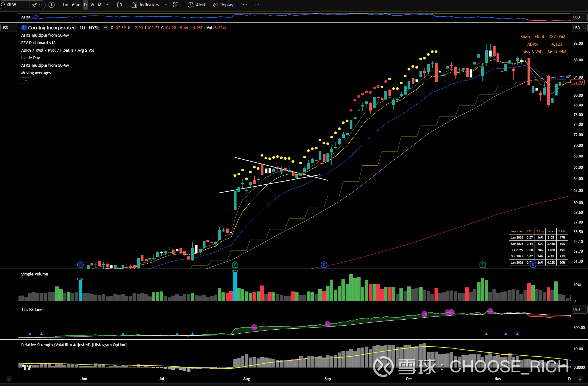Screen dimensions: 588x386
Task: Click the left-side USD currency box
Action: pos(8,28)
